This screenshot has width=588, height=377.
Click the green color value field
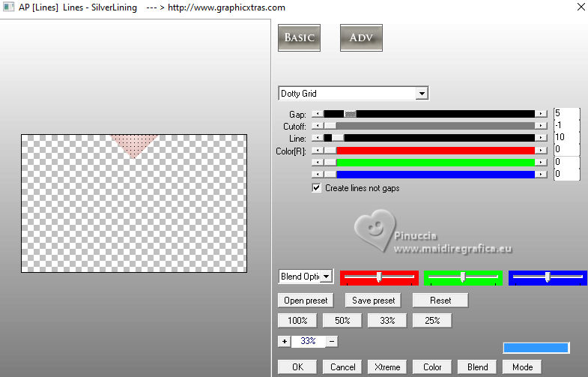point(566,162)
